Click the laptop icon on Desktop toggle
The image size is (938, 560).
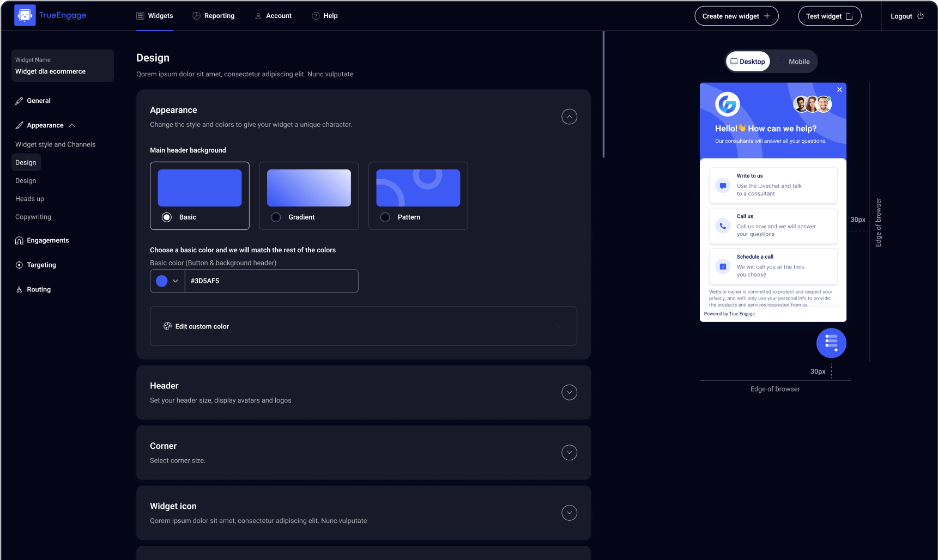coord(734,62)
